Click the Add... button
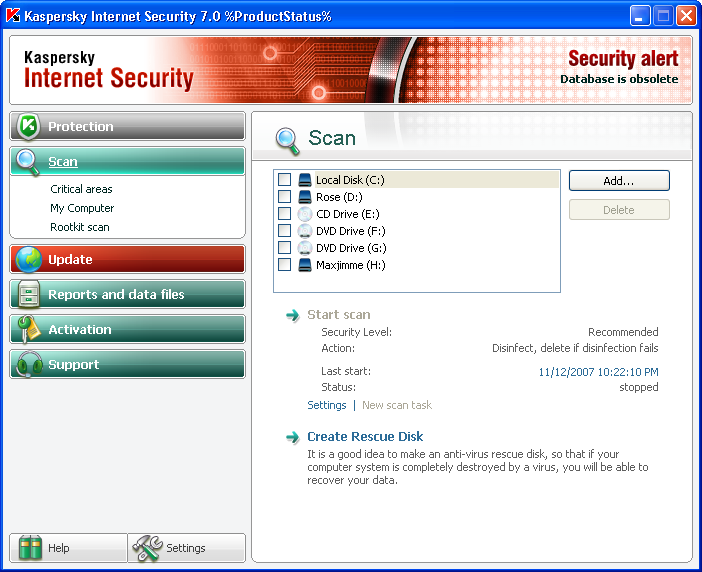 pos(619,181)
